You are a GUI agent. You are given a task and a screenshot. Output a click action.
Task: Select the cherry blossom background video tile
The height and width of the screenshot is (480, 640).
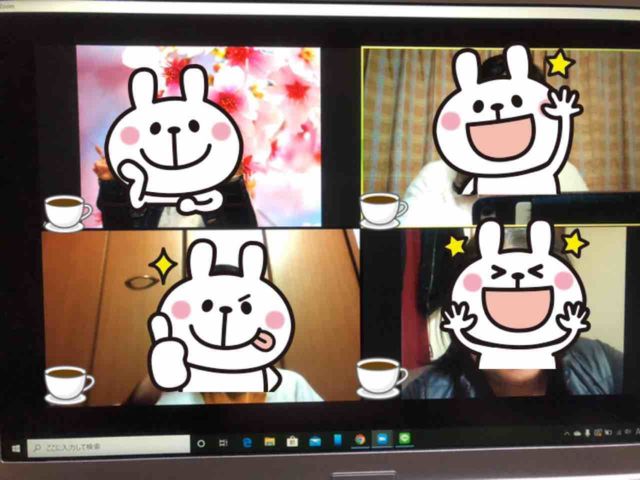coord(199,136)
